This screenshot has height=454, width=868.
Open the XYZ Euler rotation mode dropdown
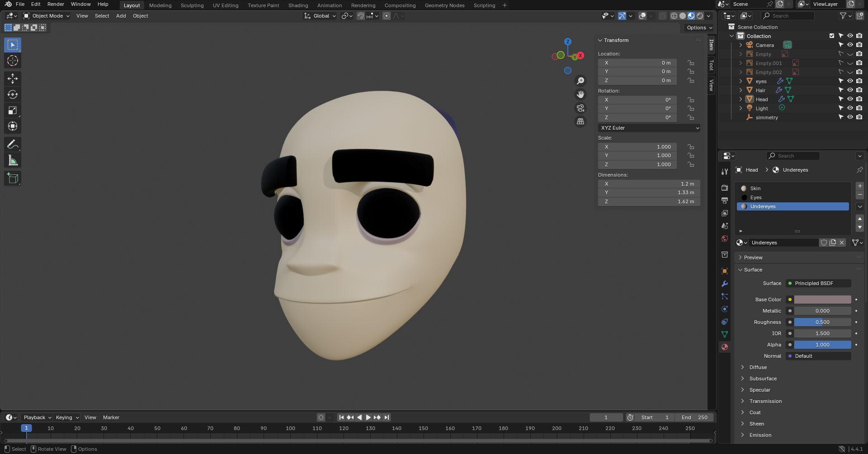[x=649, y=128]
